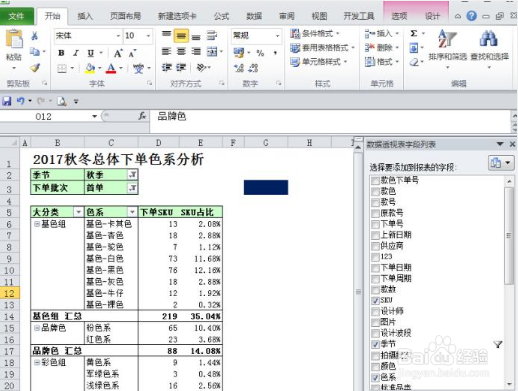Open the 色系 column filter dropdown
This screenshot has width=518, height=391.
pyautogui.click(x=132, y=212)
